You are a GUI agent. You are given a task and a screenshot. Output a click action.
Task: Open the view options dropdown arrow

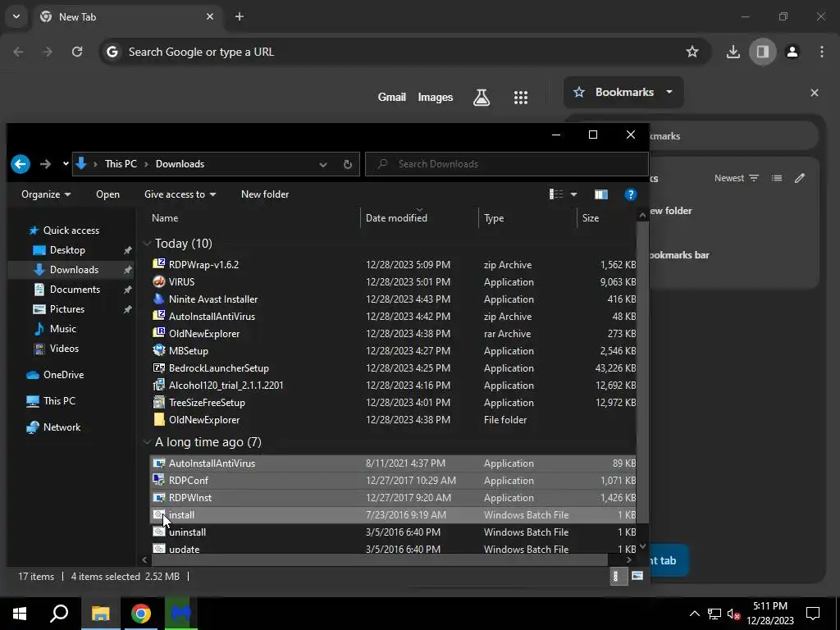[573, 194]
